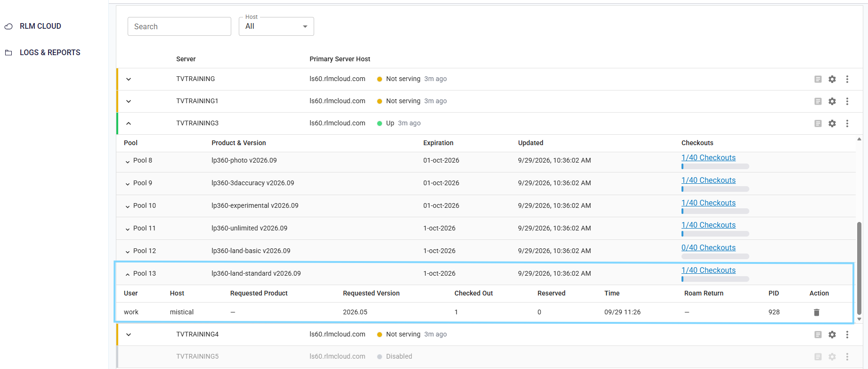Screen dimensions: 868x369
Task: Open the log icon for TVTRAINING3
Action: click(x=818, y=123)
